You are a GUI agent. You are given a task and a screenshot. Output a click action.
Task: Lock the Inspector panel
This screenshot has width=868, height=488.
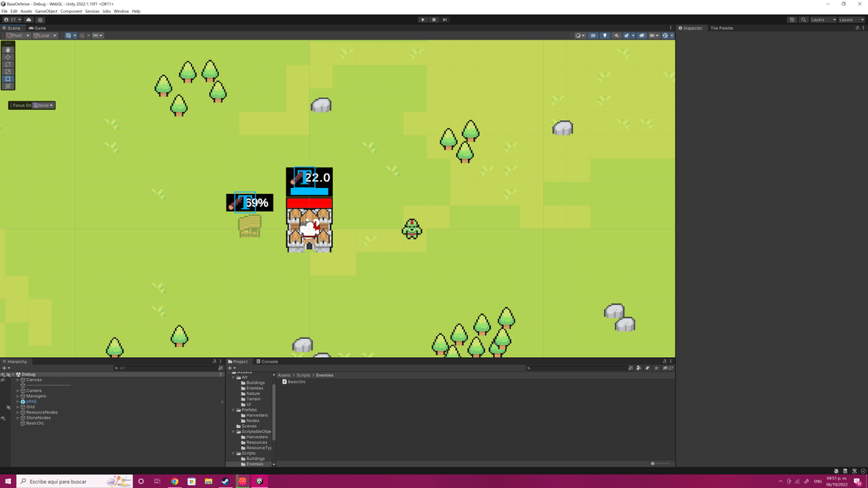[857, 28]
